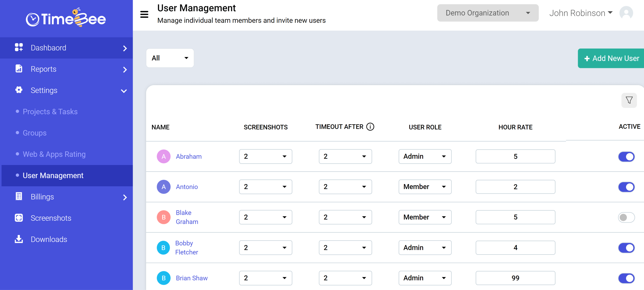Disable Bobby Fletcher's active toggle
Image resolution: width=644 pixels, height=290 pixels.
pyautogui.click(x=626, y=248)
